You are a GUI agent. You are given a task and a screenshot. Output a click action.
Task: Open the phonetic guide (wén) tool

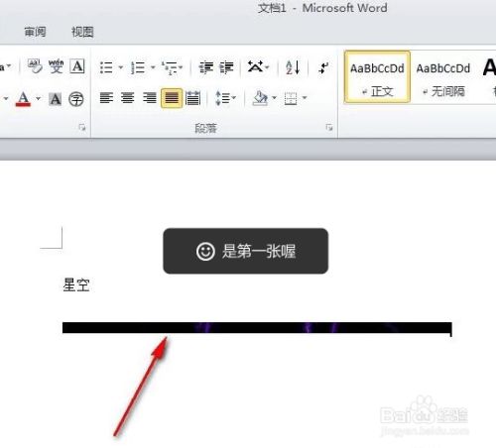pyautogui.click(x=56, y=66)
